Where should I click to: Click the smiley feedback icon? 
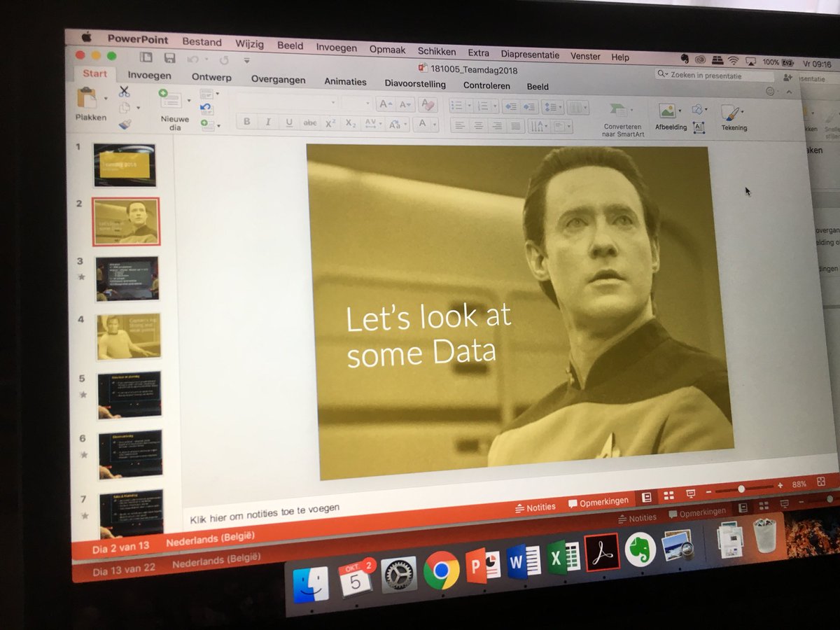click(771, 91)
